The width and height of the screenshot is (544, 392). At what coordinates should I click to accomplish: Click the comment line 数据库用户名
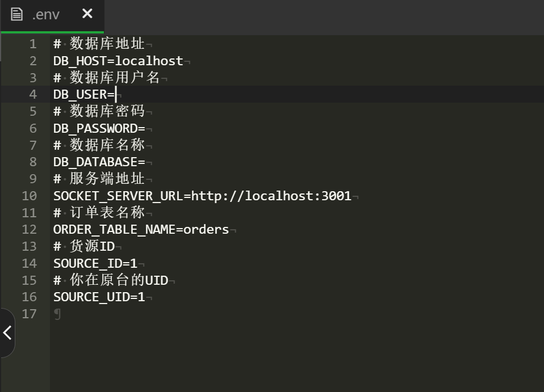click(115, 78)
